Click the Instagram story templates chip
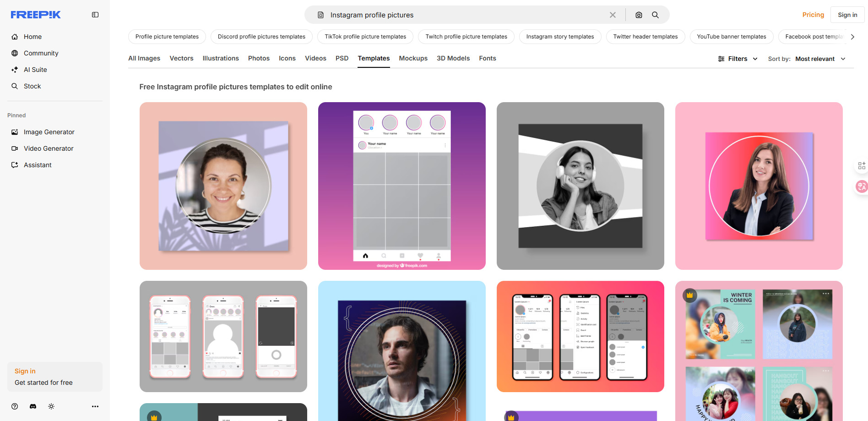The image size is (868, 421). click(560, 37)
